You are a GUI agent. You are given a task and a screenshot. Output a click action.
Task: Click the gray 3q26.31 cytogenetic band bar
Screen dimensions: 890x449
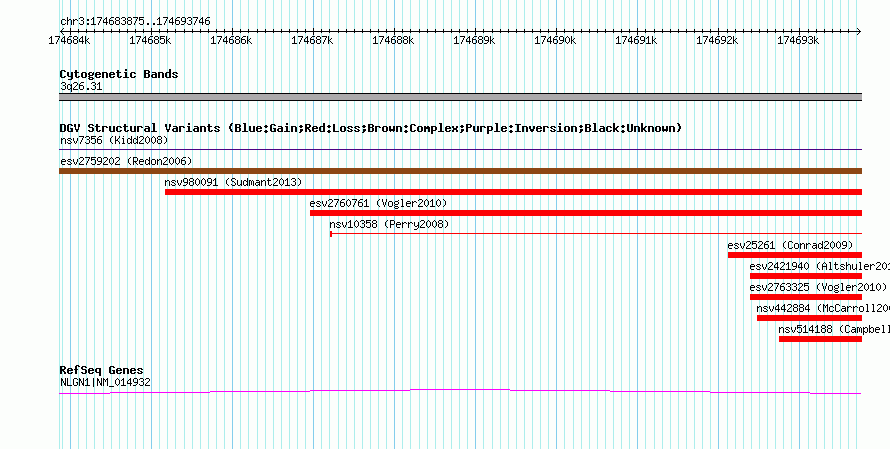tap(460, 97)
